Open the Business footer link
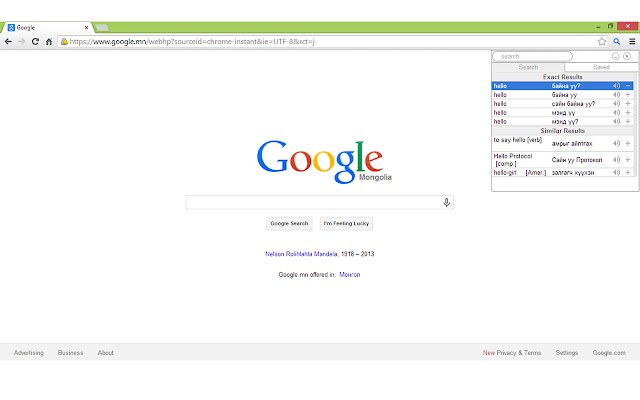Viewport: 640px width, 400px height. [70, 353]
